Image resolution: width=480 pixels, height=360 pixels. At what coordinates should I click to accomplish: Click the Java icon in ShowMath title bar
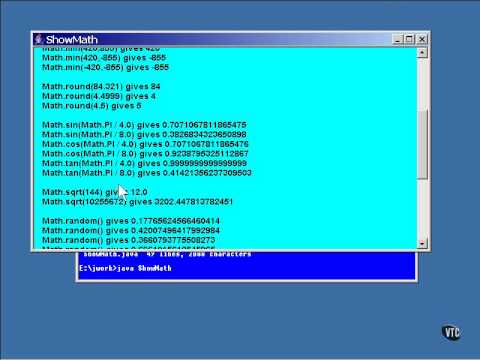pyautogui.click(x=39, y=39)
